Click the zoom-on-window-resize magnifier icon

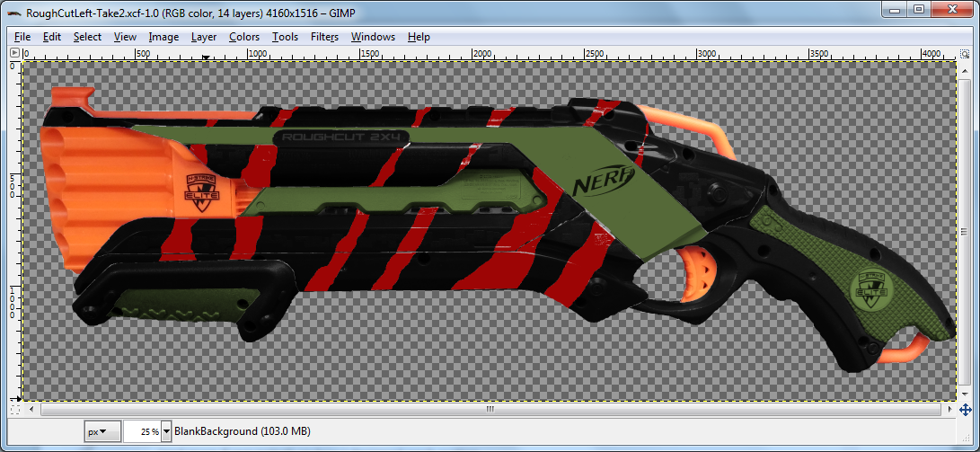click(965, 53)
